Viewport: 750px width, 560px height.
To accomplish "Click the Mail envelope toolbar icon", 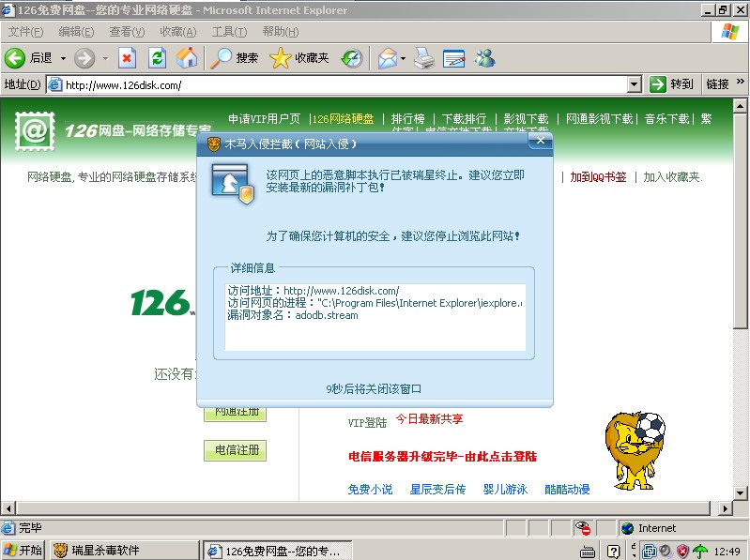I will (388, 58).
